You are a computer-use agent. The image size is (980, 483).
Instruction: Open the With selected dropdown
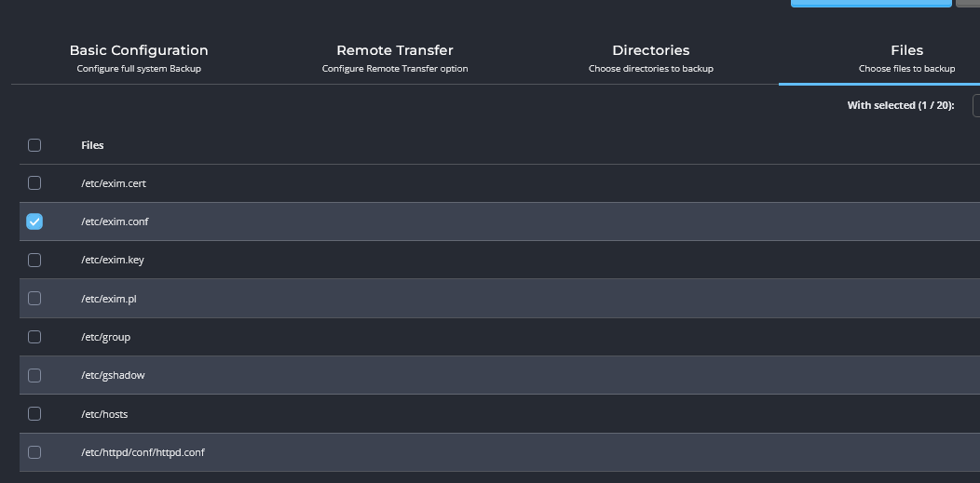[975, 105]
